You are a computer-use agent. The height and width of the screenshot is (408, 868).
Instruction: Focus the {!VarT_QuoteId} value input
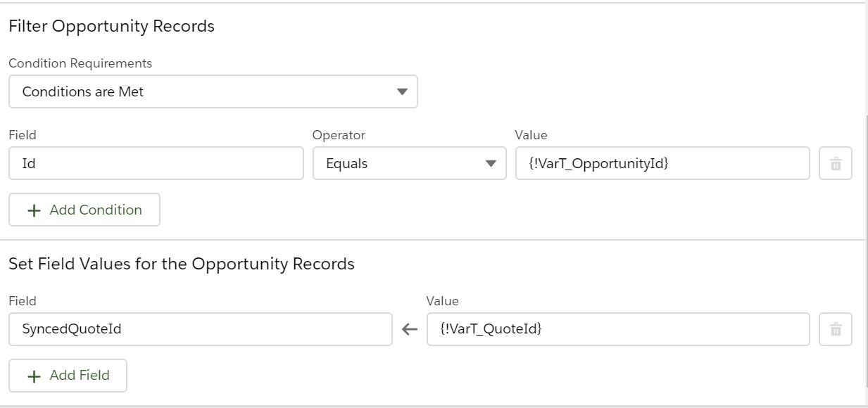pos(617,329)
